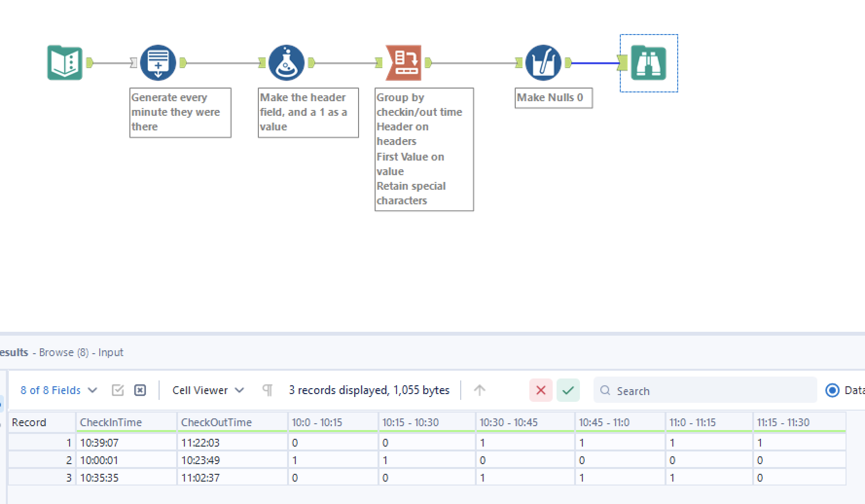865x504 pixels.
Task: Select the Browse tool on the canvas
Action: (x=649, y=62)
